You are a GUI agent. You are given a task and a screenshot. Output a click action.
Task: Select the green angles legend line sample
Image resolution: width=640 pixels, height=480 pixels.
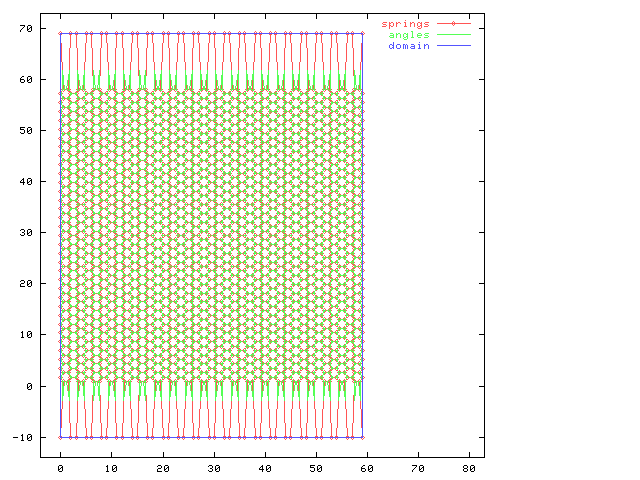click(x=453, y=35)
